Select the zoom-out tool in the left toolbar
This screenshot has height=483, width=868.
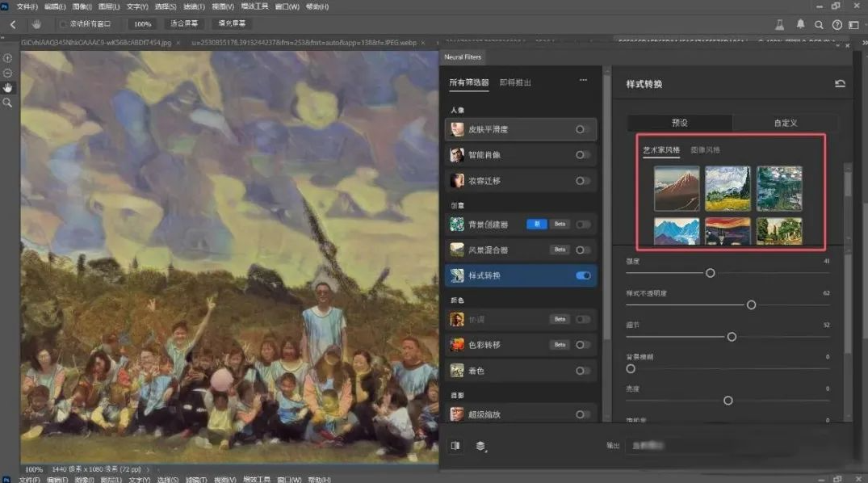point(8,73)
